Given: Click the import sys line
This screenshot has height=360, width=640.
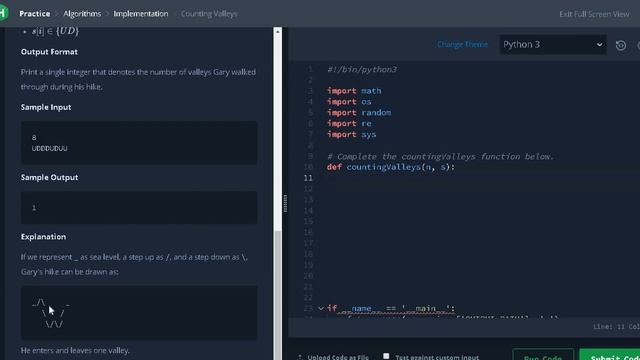Looking at the screenshot, I should 351,134.
